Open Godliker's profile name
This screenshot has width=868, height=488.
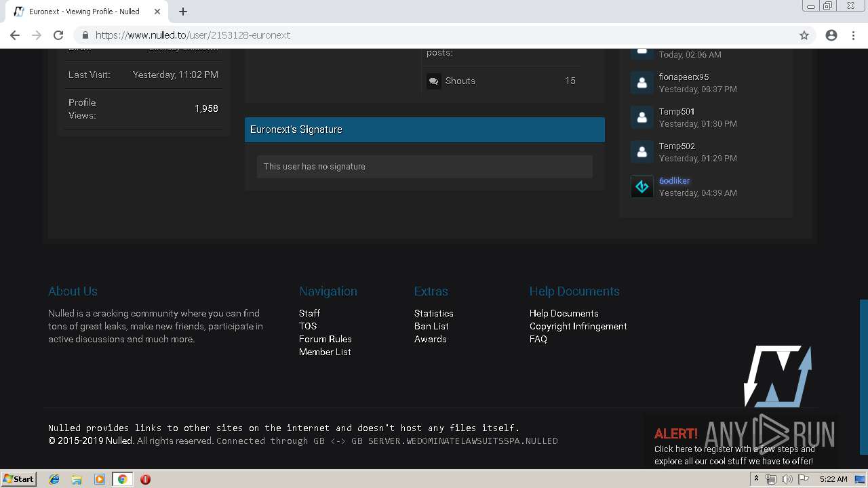(x=675, y=181)
